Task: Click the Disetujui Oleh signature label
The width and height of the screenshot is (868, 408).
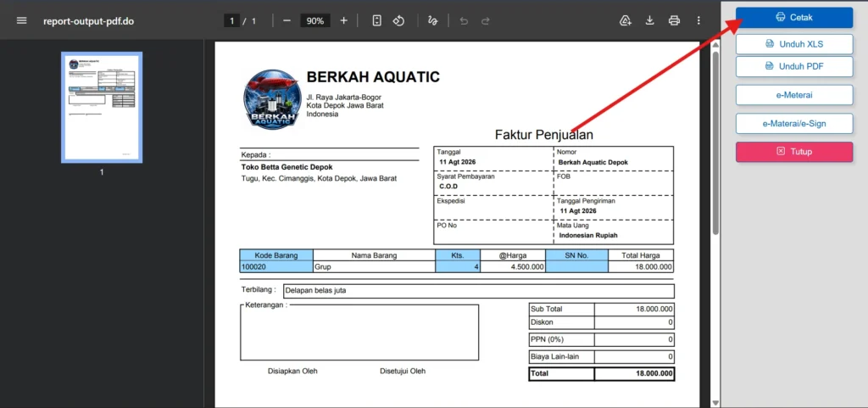Action: [x=403, y=371]
